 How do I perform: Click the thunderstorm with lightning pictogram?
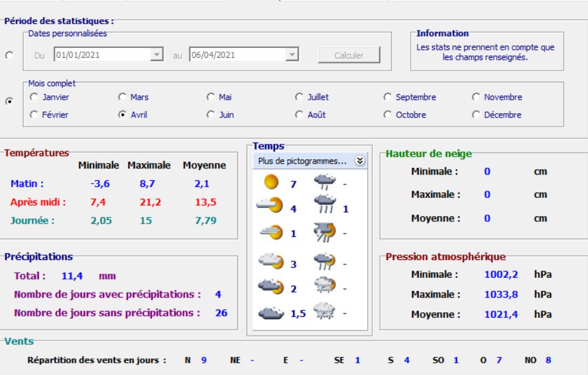click(324, 232)
